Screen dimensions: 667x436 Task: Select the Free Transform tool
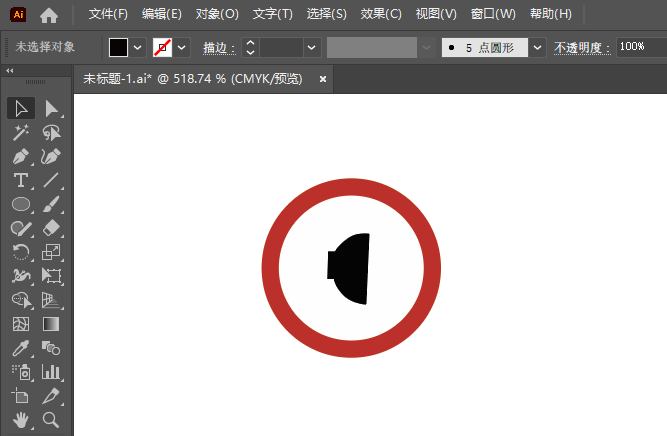coord(51,276)
